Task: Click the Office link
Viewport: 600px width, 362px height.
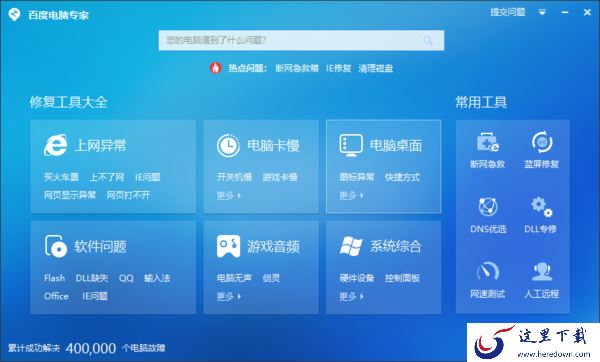Action: (56, 296)
